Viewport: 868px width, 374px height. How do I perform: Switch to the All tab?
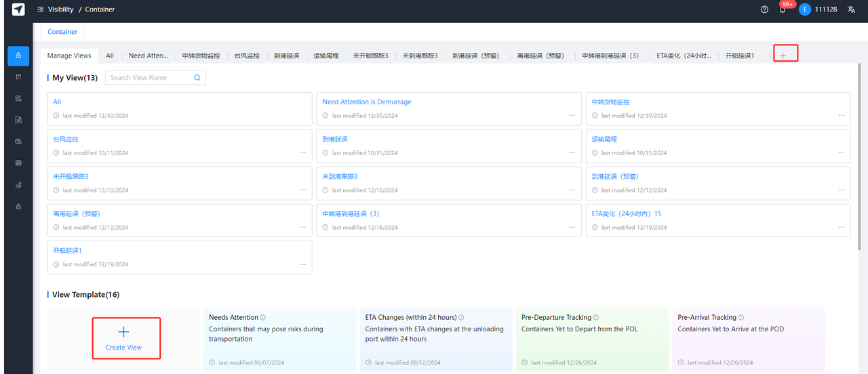tap(110, 56)
